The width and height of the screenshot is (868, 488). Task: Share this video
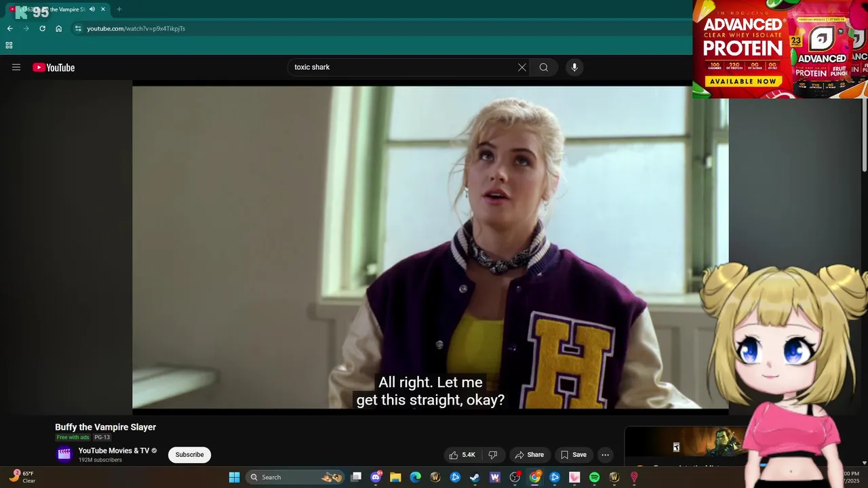[x=529, y=455]
